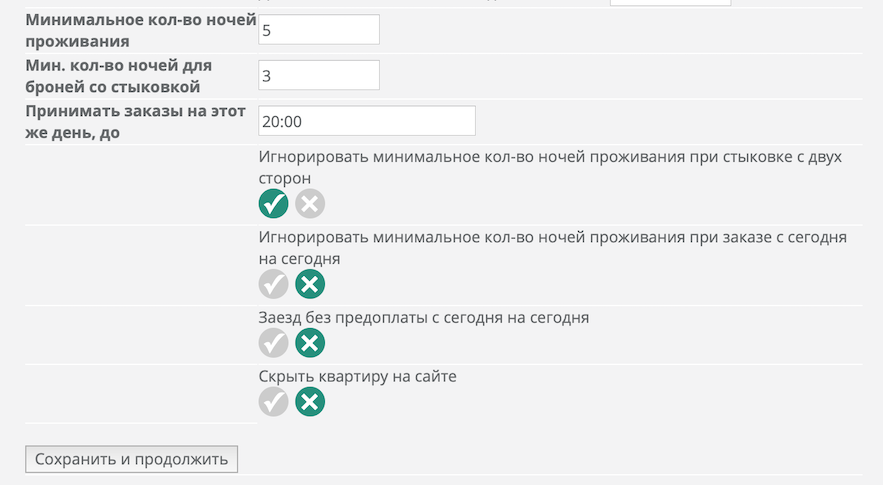Enable ignoring min nights for today-to-today orders
Viewport: 883px width, 485px height.
pos(274,284)
